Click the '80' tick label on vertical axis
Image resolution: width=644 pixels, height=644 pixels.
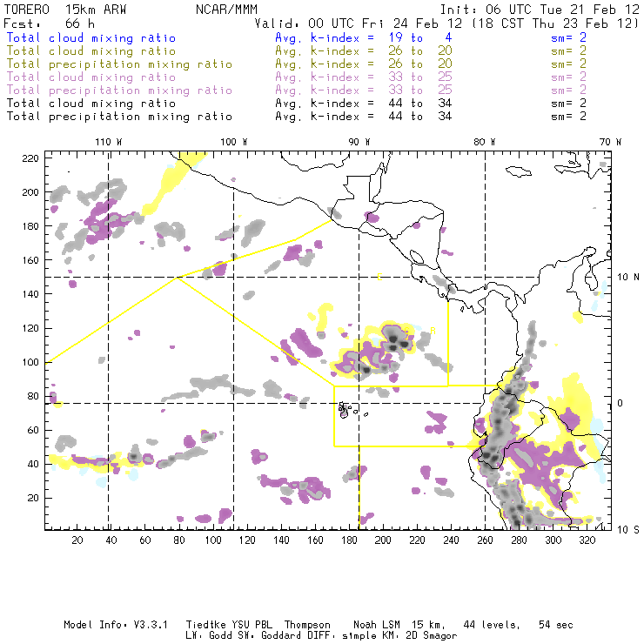(x=33, y=396)
